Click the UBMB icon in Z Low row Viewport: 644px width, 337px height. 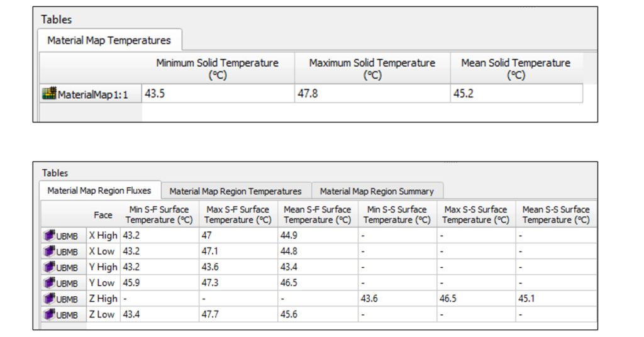click(x=49, y=314)
